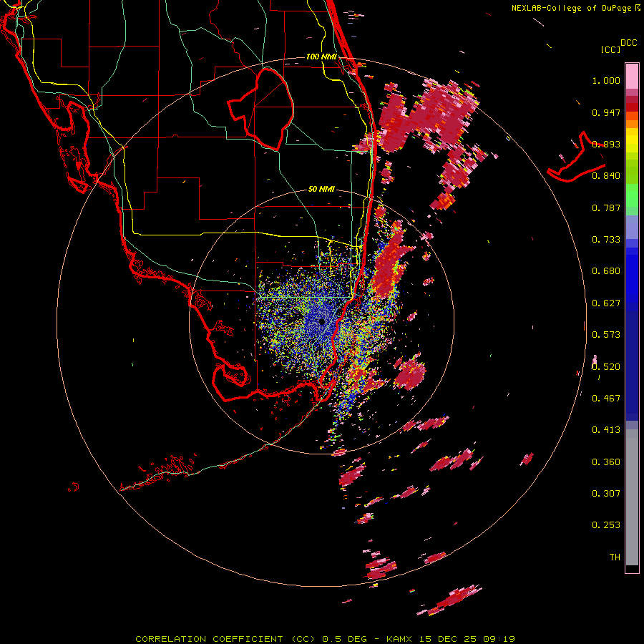Click the 0.787 scale value

point(606,208)
